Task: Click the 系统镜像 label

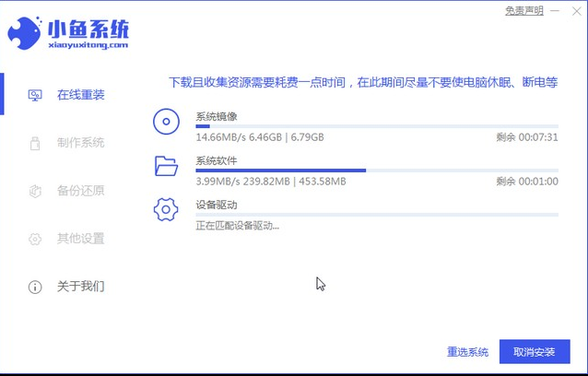Action: pyautogui.click(x=217, y=117)
